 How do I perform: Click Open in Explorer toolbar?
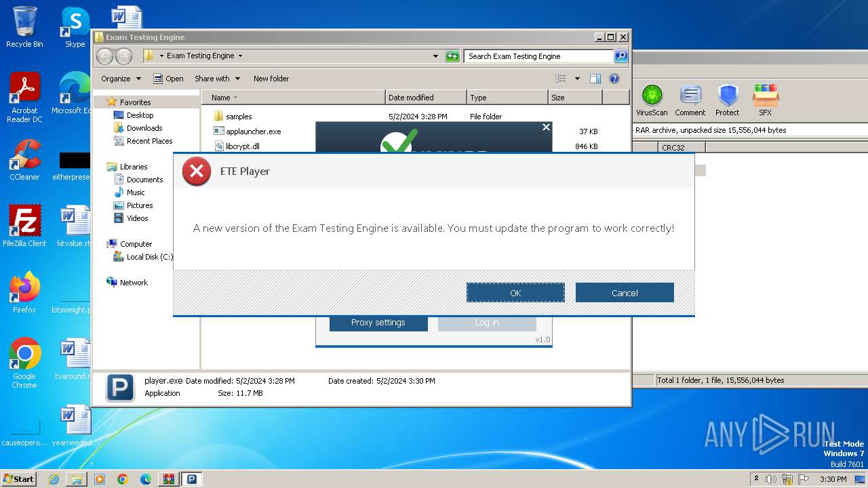click(x=168, y=79)
